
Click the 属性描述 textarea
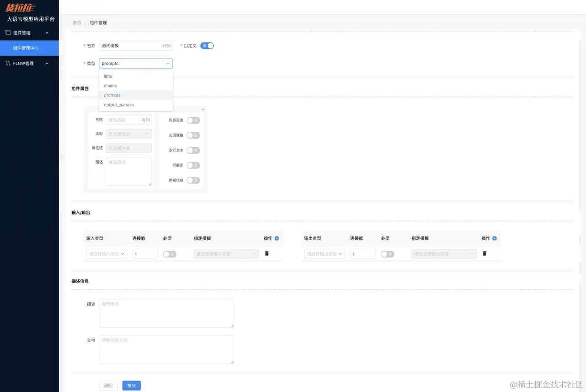click(129, 172)
